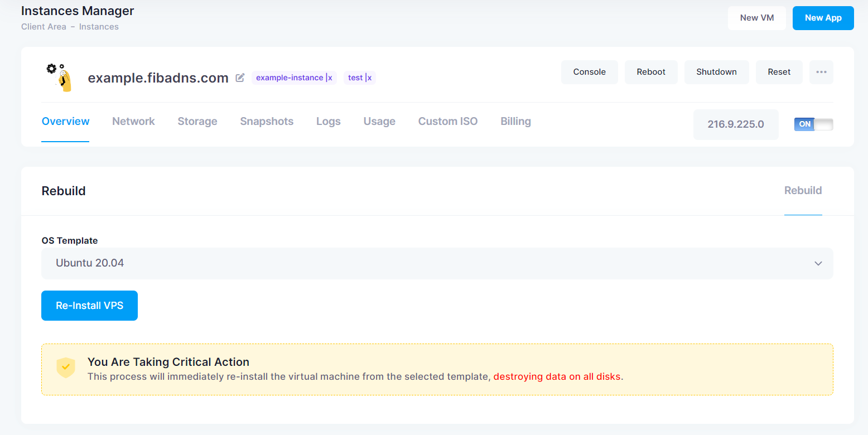This screenshot has height=435, width=868.
Task: Select the Rebuild sub-tab on the right
Action: coord(803,191)
